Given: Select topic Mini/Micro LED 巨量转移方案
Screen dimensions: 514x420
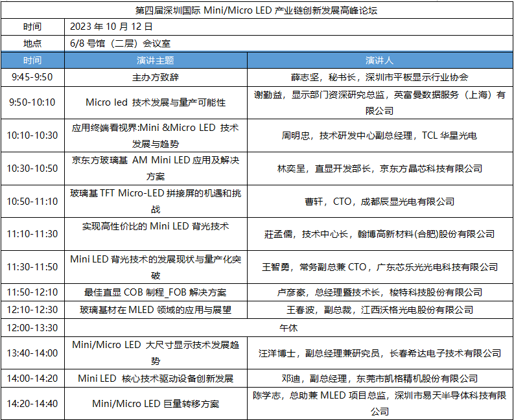Looking at the screenshot, I should tap(156, 404).
